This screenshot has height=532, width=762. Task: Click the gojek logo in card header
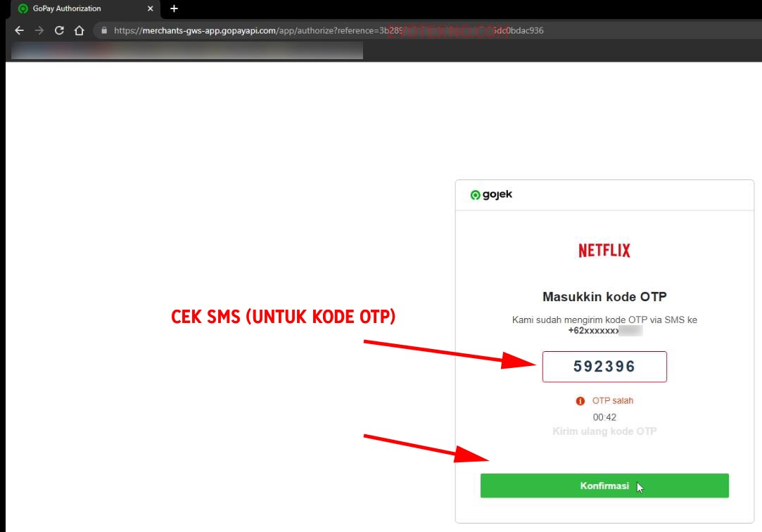(491, 195)
